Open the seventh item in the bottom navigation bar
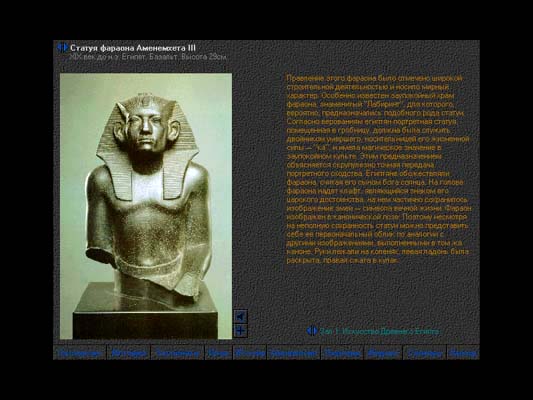 [342, 353]
